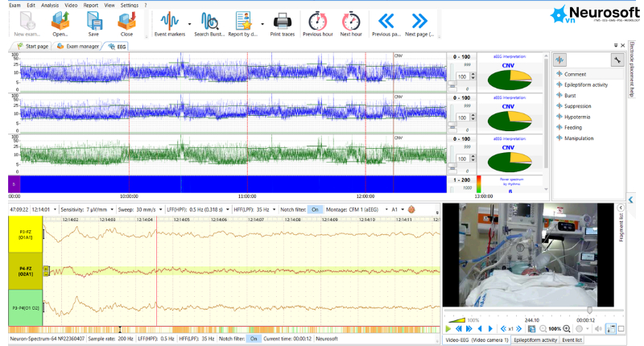Screen dimensions: 644x346
Task: Switch to the Exam manager tab
Action: click(78, 47)
